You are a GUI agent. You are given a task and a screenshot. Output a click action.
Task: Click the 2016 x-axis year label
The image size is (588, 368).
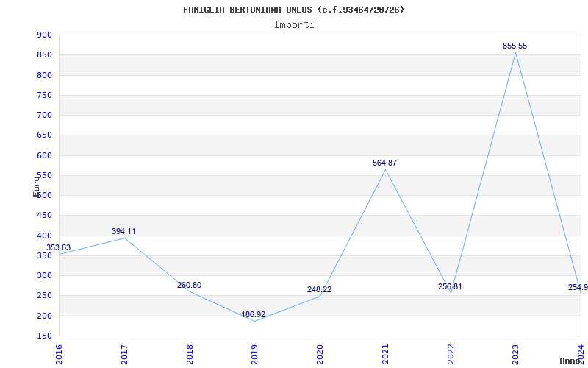click(59, 355)
